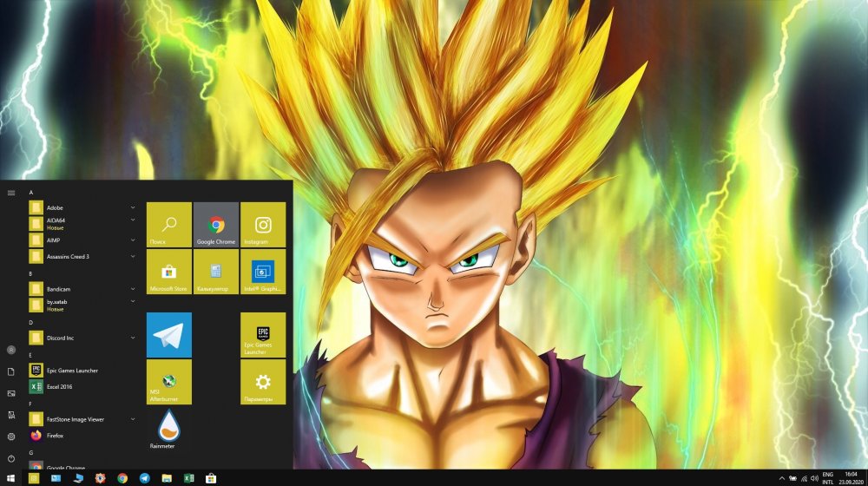Open the Rainmeter tile
868x486 pixels.
click(x=168, y=429)
